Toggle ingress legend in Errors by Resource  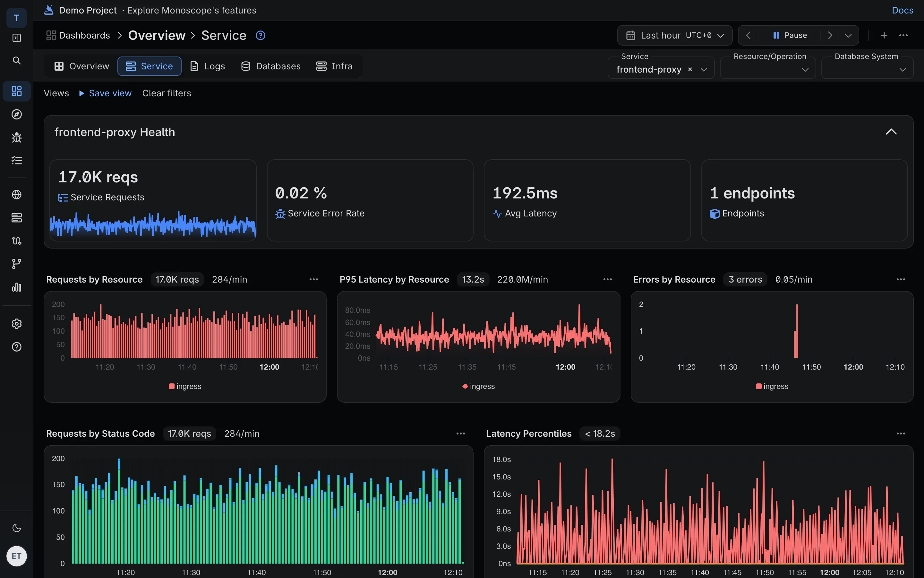[772, 386]
